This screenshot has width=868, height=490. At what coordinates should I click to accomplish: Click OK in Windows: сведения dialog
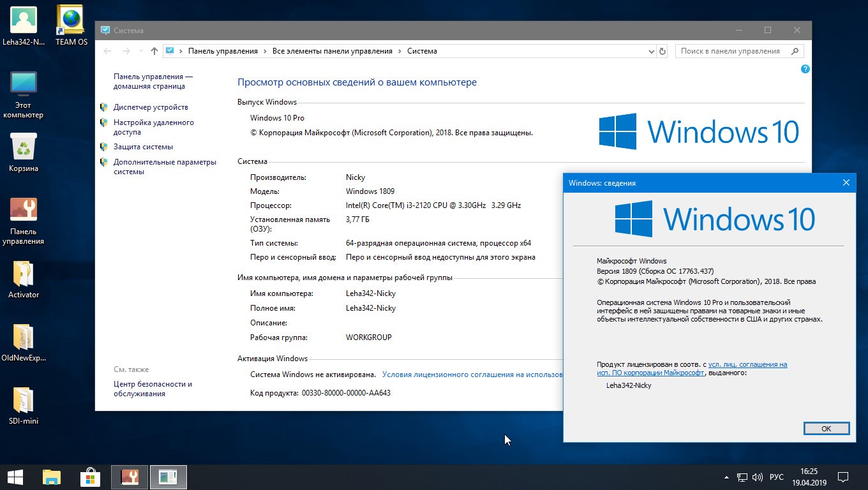pyautogui.click(x=826, y=429)
